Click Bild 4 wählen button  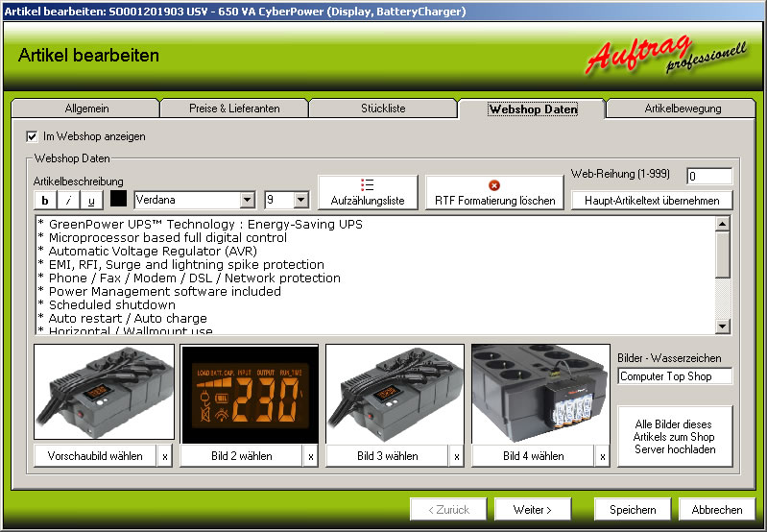(533, 456)
